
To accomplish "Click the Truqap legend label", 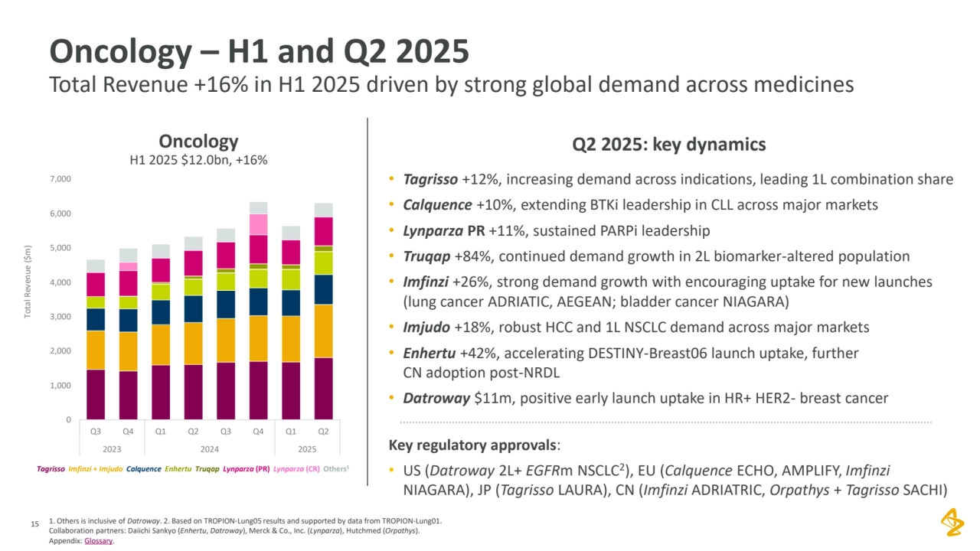I will 207,469.
